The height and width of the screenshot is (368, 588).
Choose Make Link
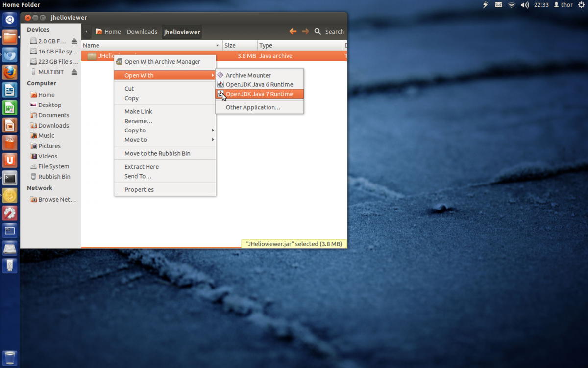pos(165,111)
